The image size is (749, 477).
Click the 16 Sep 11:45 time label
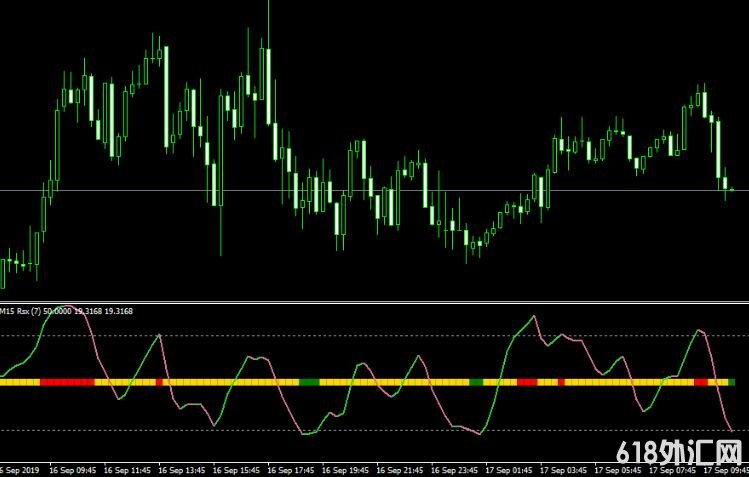[128, 469]
